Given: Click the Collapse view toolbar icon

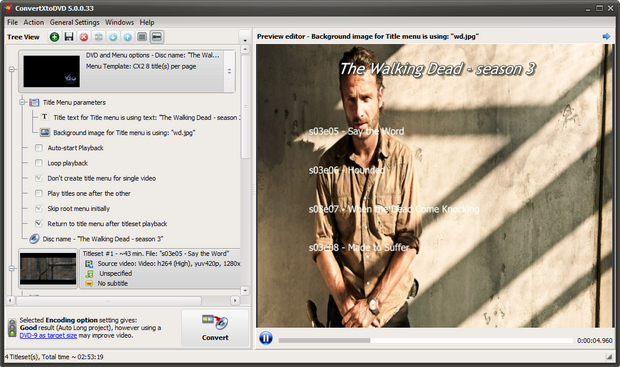Looking at the screenshot, I should click(x=157, y=37).
